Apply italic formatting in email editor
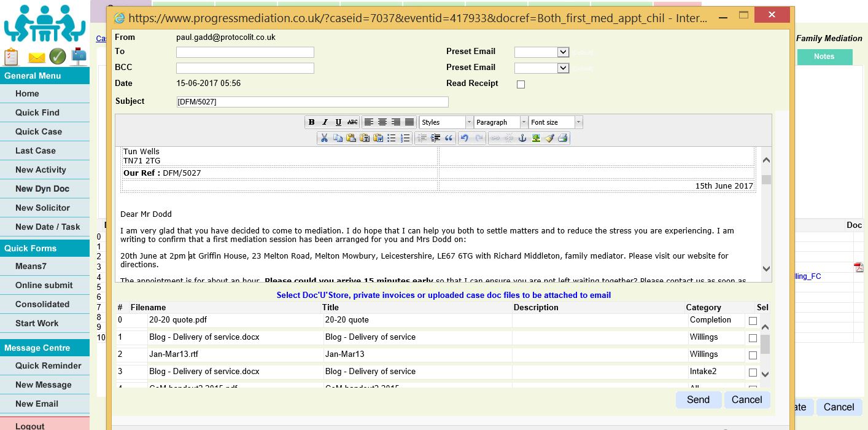The width and height of the screenshot is (868, 430). coord(325,122)
